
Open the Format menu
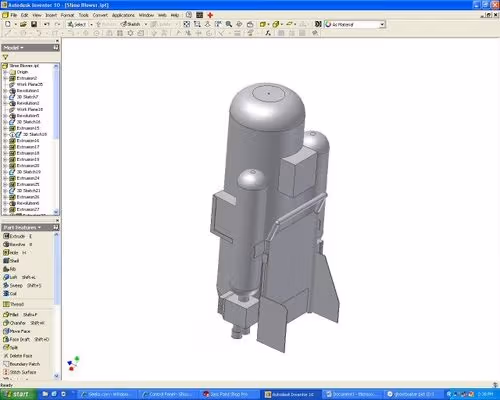pos(67,15)
